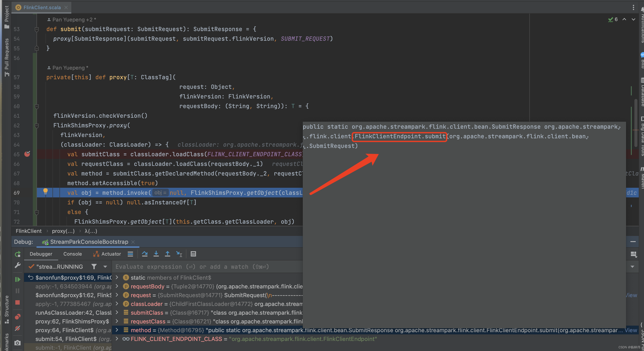Open View Breakpoints double red circles
The image size is (644, 351).
[17, 317]
